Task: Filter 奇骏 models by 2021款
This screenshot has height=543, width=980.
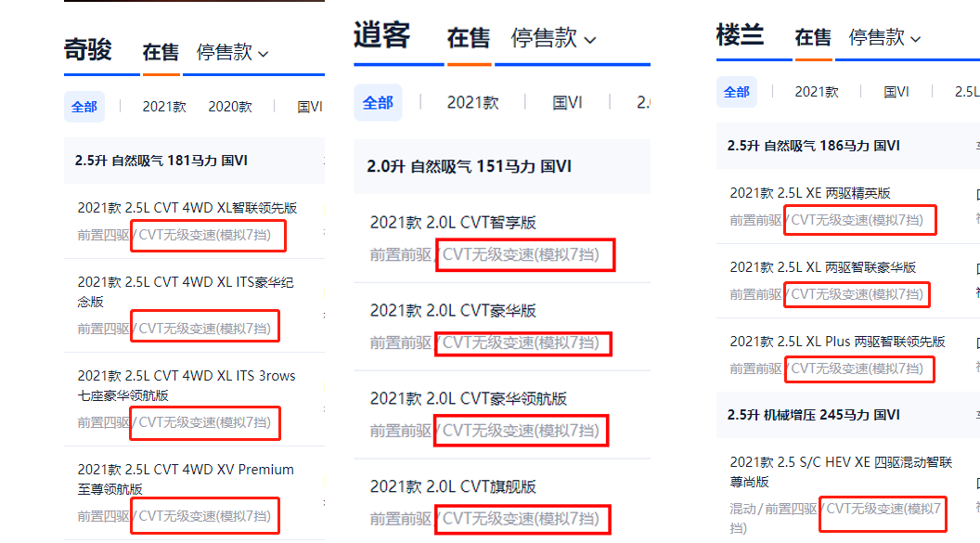Action: [x=164, y=107]
